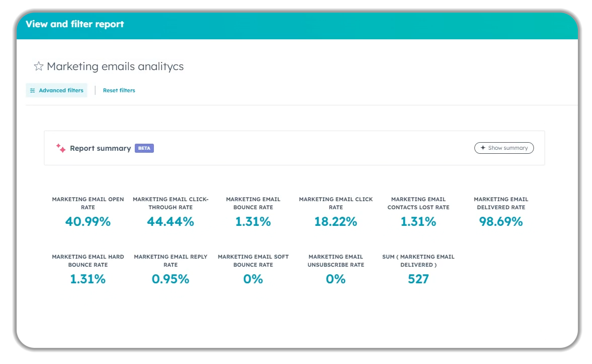592x364 pixels.
Task: Click the Marketing Email Reply Rate label
Action: 171,261
